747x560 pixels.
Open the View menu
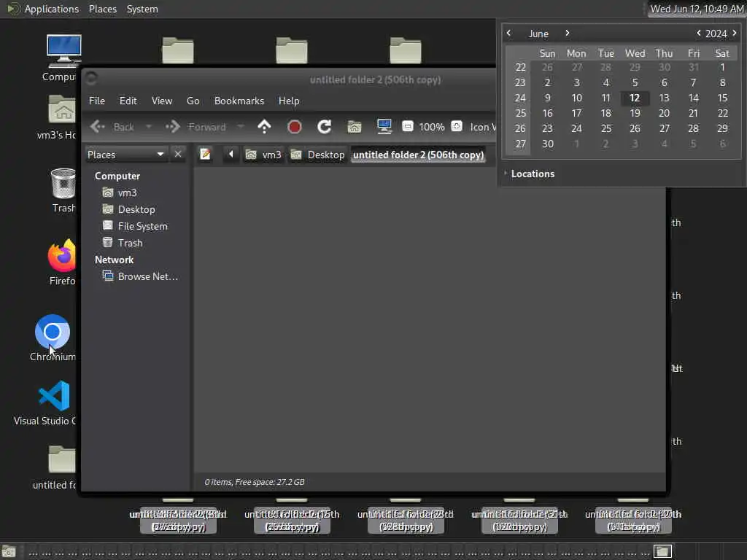pyautogui.click(x=162, y=101)
